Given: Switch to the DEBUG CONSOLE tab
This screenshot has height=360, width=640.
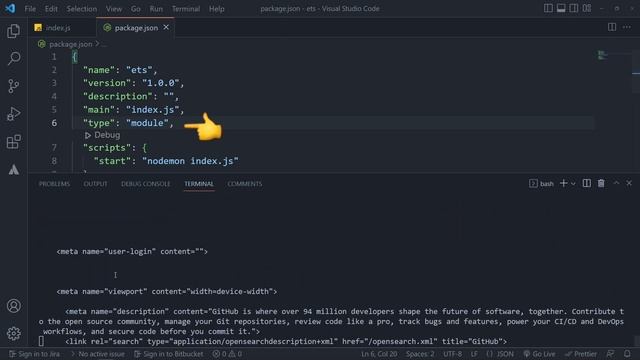Looking at the screenshot, I should 146,184.
